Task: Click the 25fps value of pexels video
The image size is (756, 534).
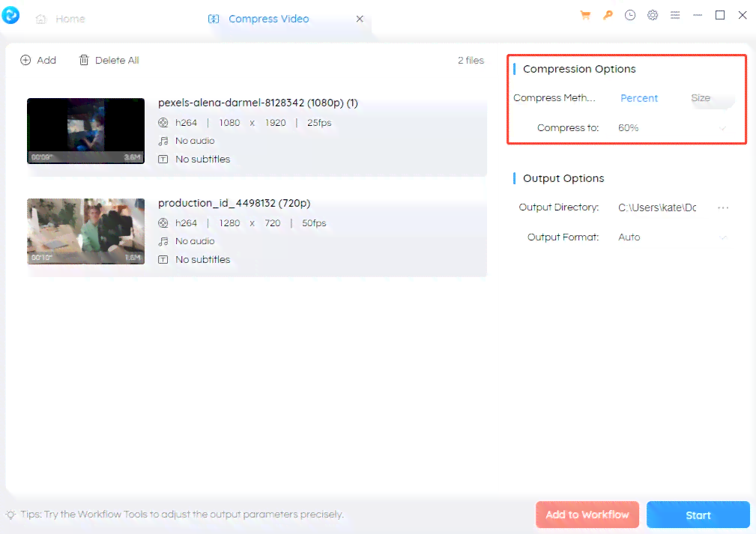Action: pos(319,123)
